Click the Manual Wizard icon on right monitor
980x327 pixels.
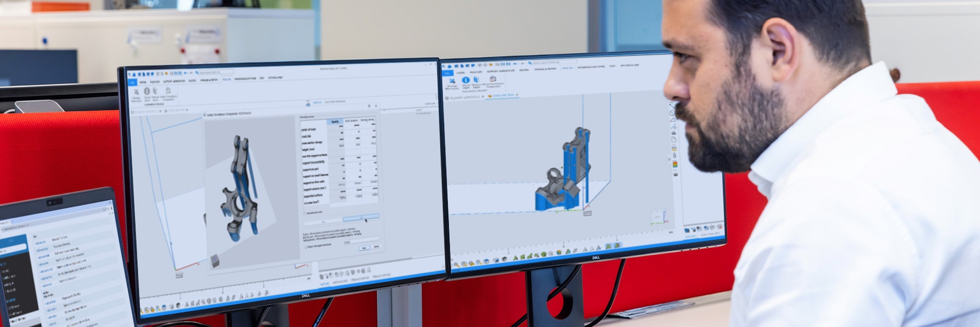(476, 80)
